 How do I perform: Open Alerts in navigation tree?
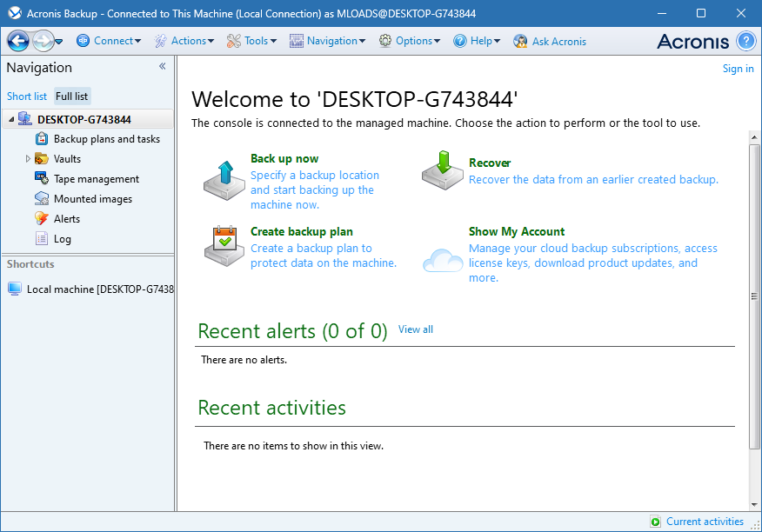(67, 219)
